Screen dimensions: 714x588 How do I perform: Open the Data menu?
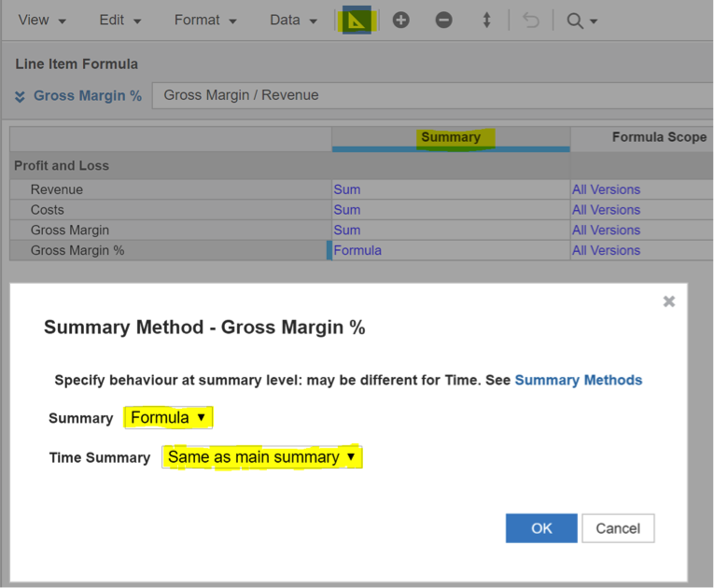coord(293,20)
